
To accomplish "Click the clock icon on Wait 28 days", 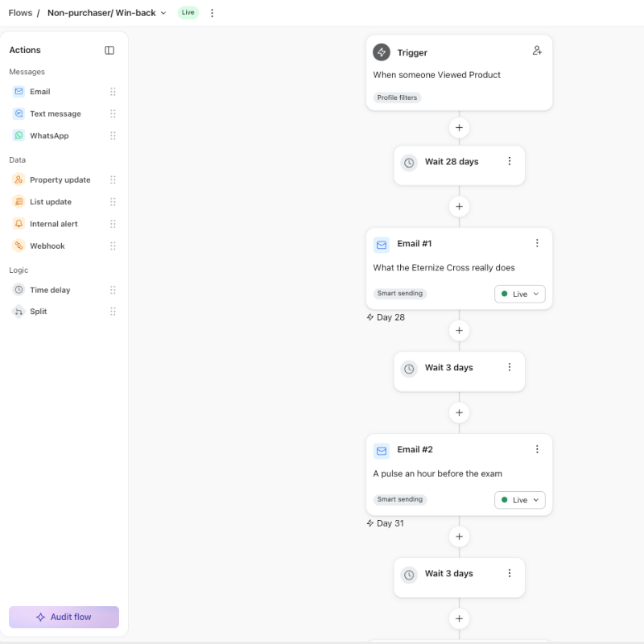I will [x=409, y=163].
